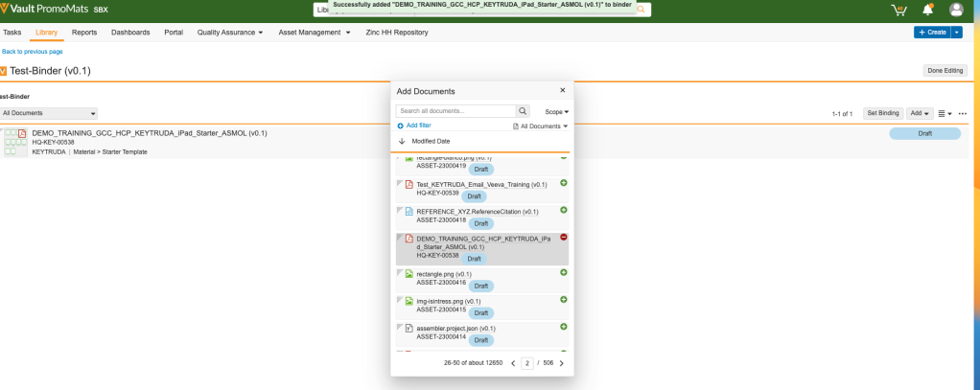Open the three-dots more actions menu
This screenshot has height=390, width=980.
pos(963,113)
